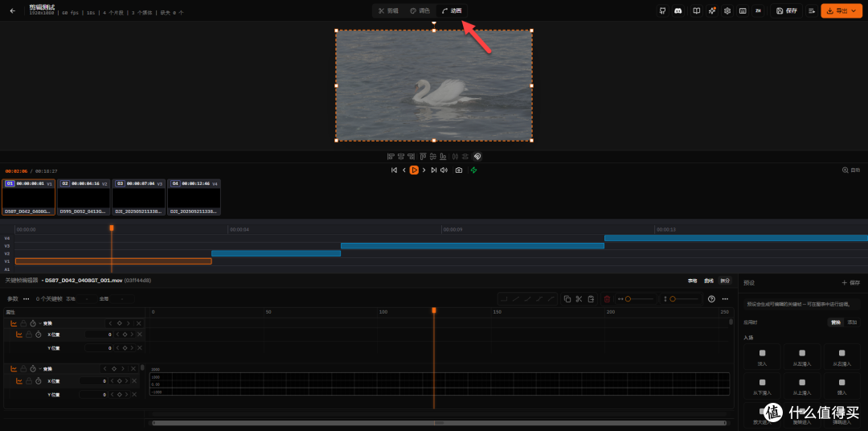Toggle stopwatch on first X位置 row
Screen dimensions: 868x431
tap(39, 335)
